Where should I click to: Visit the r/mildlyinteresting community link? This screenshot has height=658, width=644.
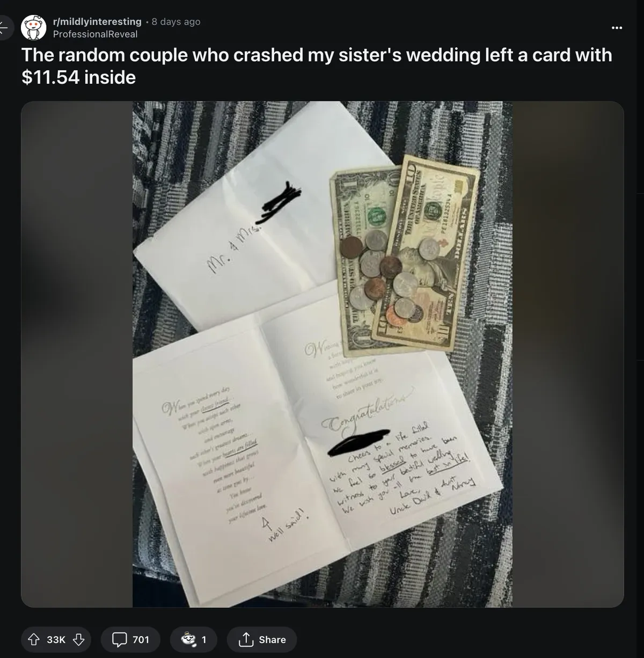[x=97, y=21]
